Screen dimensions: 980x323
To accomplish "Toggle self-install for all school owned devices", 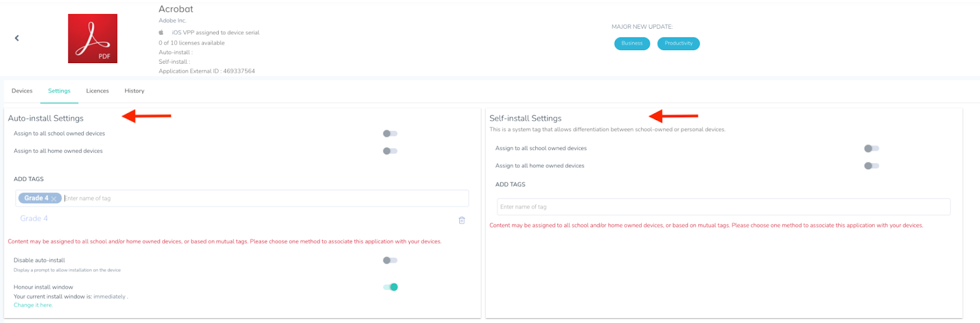I will 872,148.
